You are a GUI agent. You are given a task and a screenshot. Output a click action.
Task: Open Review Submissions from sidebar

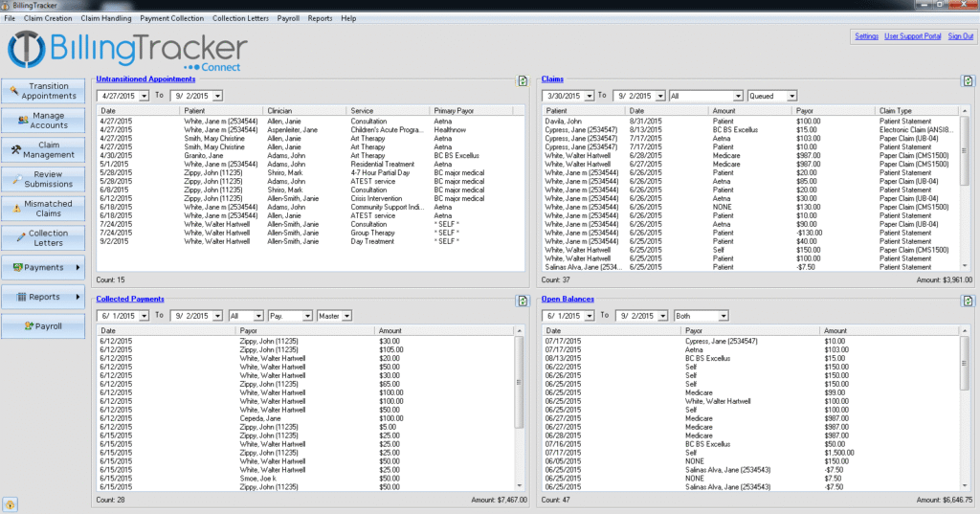(43, 179)
